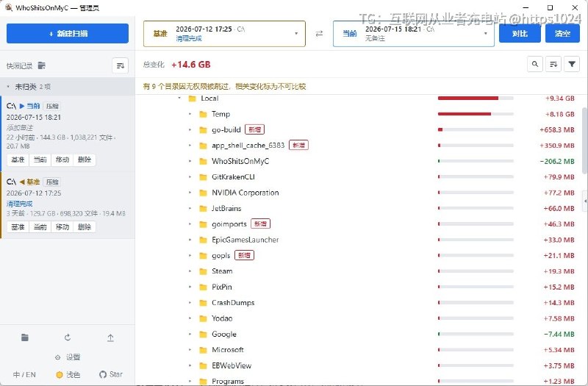This screenshot has height=386, width=588.
Task: Set 07-12 17:25 snapshot as 当前
Action: 40,227
